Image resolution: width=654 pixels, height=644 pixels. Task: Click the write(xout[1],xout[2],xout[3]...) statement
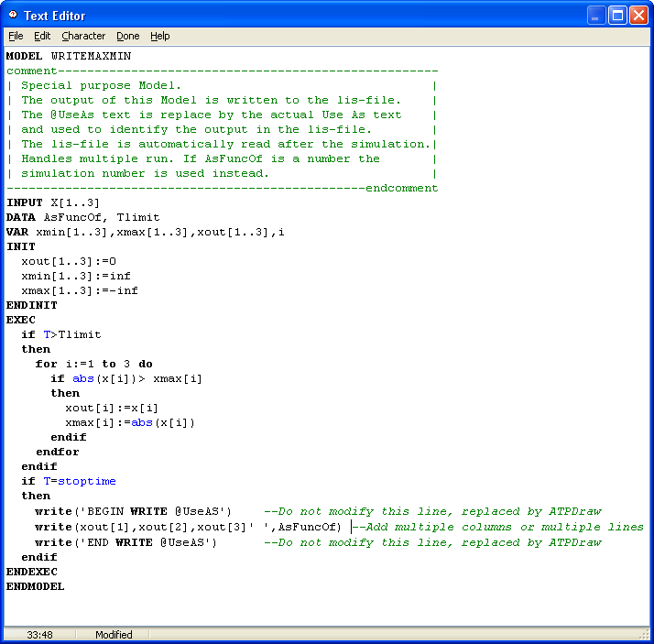point(188,528)
